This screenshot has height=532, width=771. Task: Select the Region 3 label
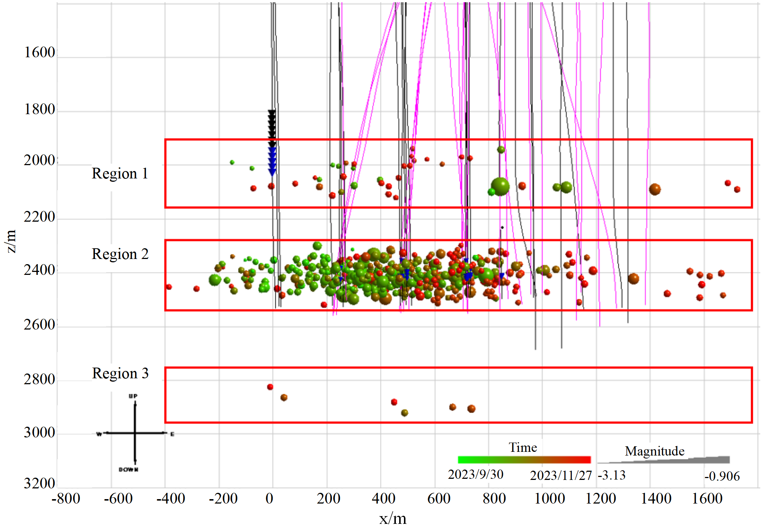pyautogui.click(x=120, y=374)
